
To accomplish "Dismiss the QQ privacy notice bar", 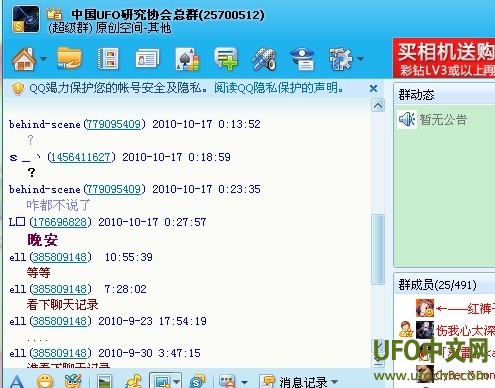I will point(373,88).
